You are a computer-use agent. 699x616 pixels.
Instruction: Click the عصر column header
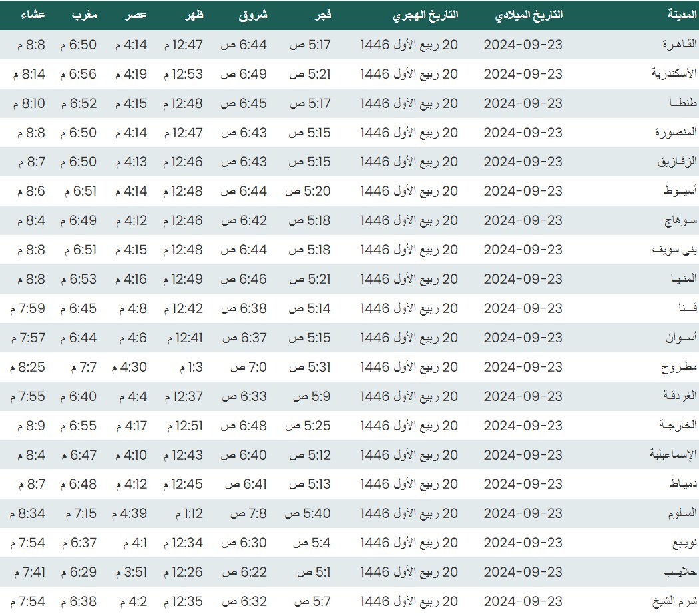pyautogui.click(x=137, y=15)
